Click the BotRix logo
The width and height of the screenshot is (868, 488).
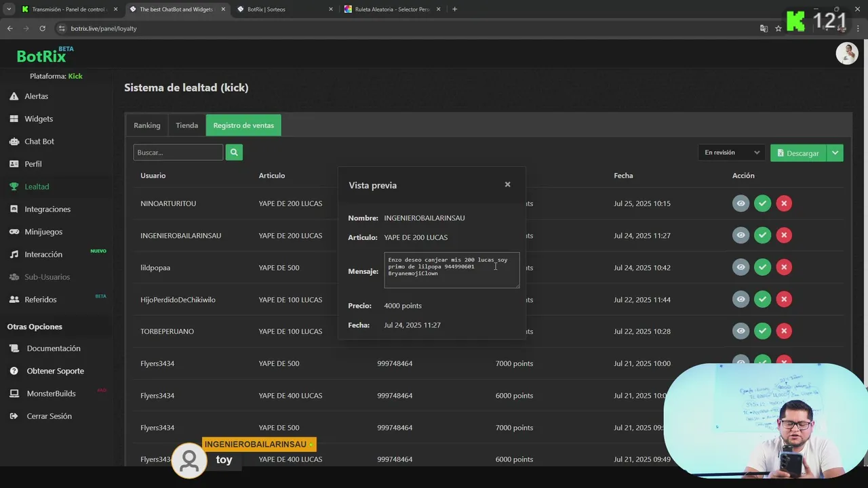tap(45, 56)
